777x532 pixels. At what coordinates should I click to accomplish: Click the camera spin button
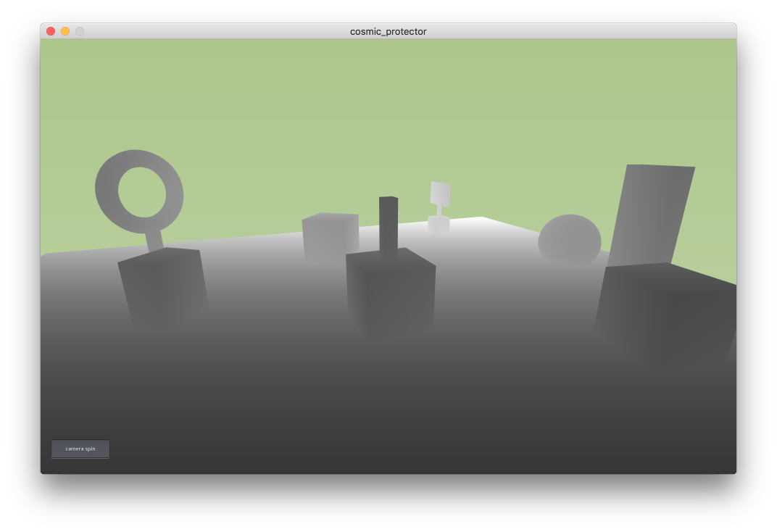(80, 449)
